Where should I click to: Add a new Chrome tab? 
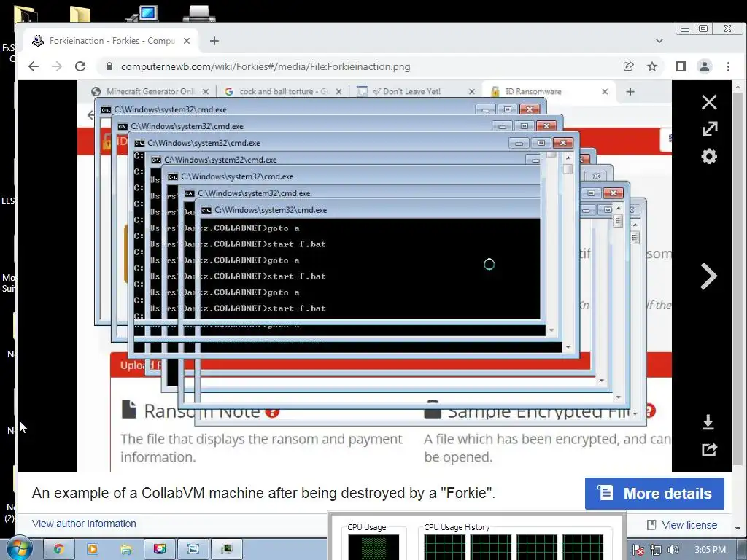click(214, 41)
